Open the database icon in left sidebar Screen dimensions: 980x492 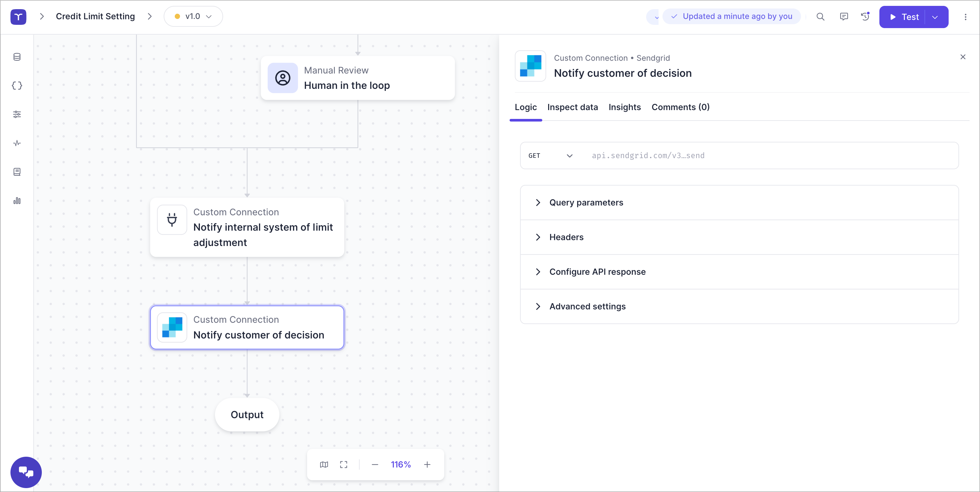[x=17, y=57]
